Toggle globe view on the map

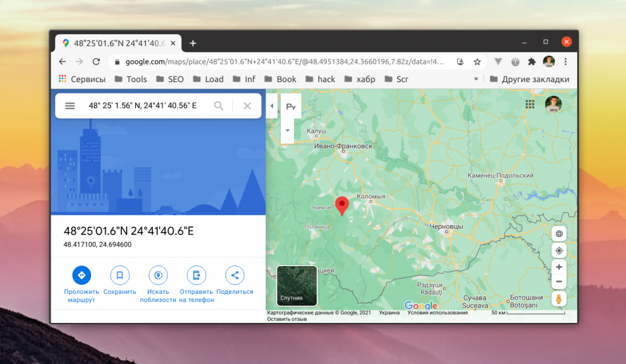[x=559, y=234]
